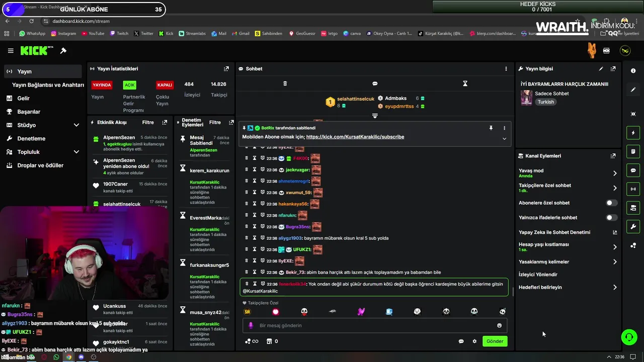Open the emoji picker in message box
Viewport: 644px width, 362px height.
point(499,325)
